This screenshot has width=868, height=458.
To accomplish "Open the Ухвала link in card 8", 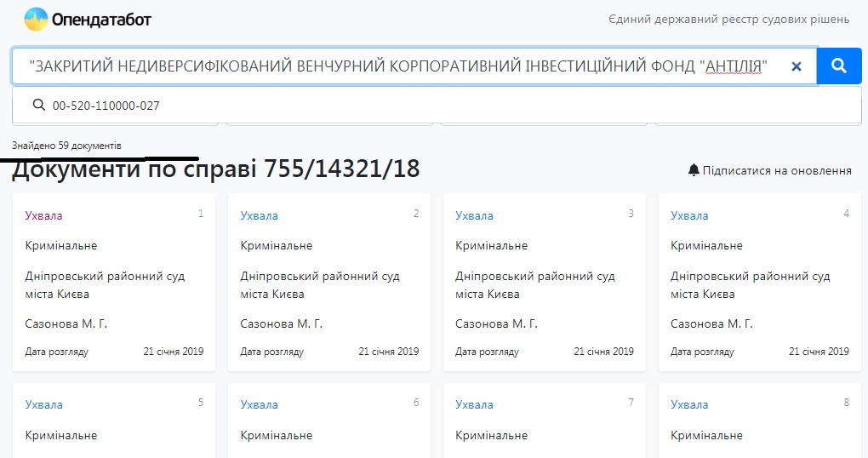I will tap(689, 405).
